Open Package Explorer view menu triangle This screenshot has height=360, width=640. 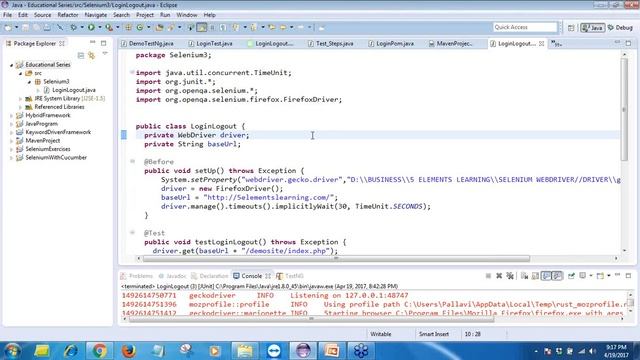tap(105, 54)
